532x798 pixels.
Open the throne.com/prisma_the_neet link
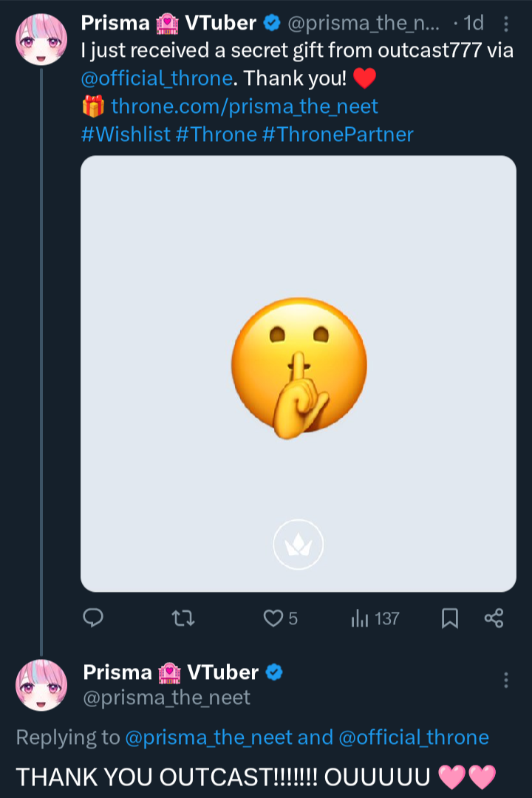pos(244,106)
